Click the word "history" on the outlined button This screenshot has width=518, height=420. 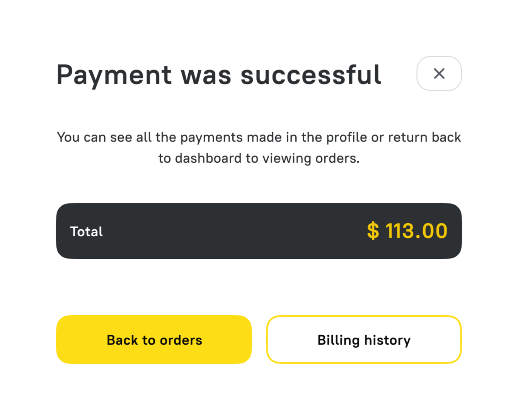tap(387, 340)
